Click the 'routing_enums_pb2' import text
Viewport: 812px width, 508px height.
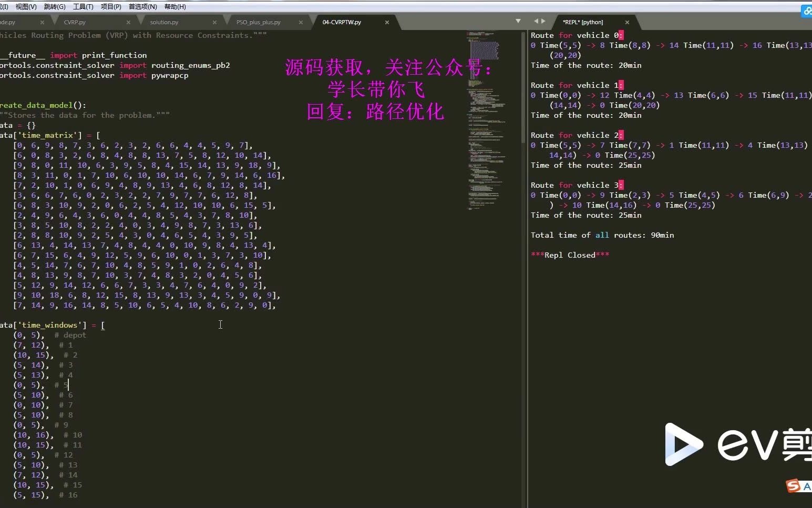(191, 65)
